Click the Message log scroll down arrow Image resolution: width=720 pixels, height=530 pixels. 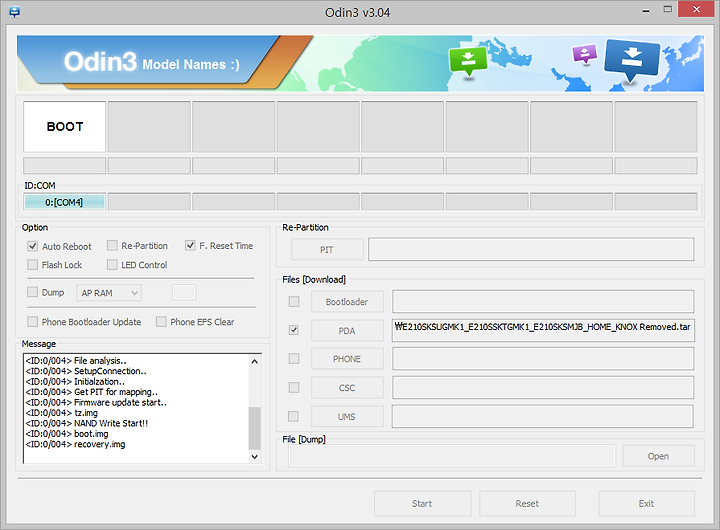coord(255,457)
